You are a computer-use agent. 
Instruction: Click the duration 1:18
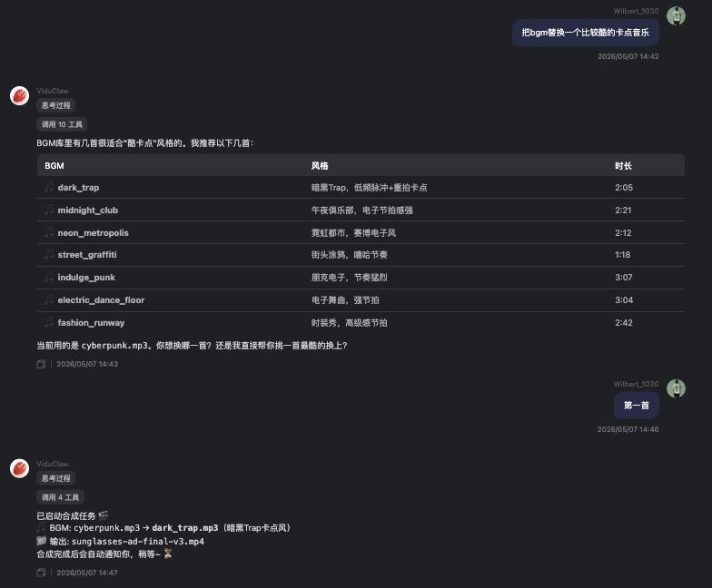pyautogui.click(x=623, y=254)
